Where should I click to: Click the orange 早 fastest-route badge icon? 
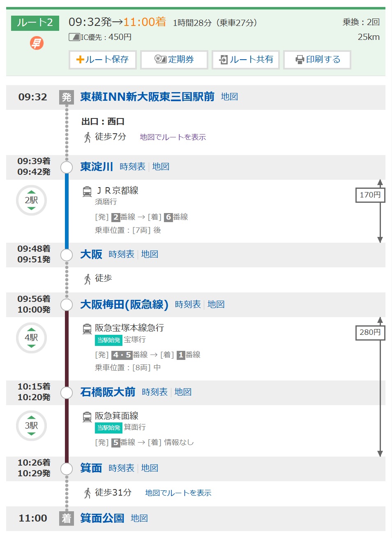37,43
